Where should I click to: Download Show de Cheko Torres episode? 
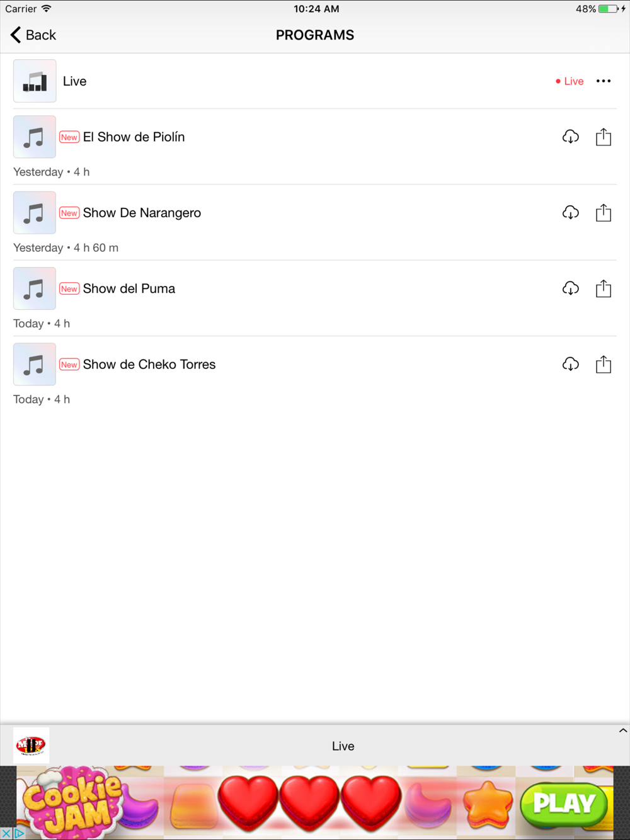point(570,364)
